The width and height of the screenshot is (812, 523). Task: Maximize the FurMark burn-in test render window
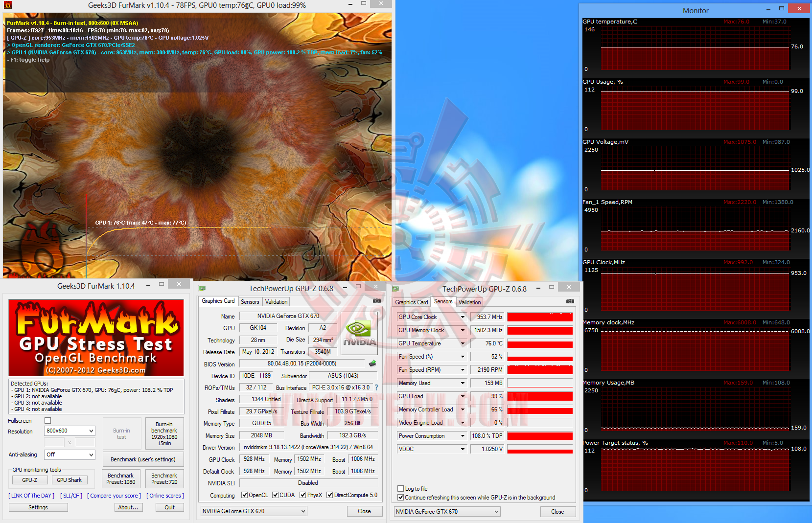(364, 4)
